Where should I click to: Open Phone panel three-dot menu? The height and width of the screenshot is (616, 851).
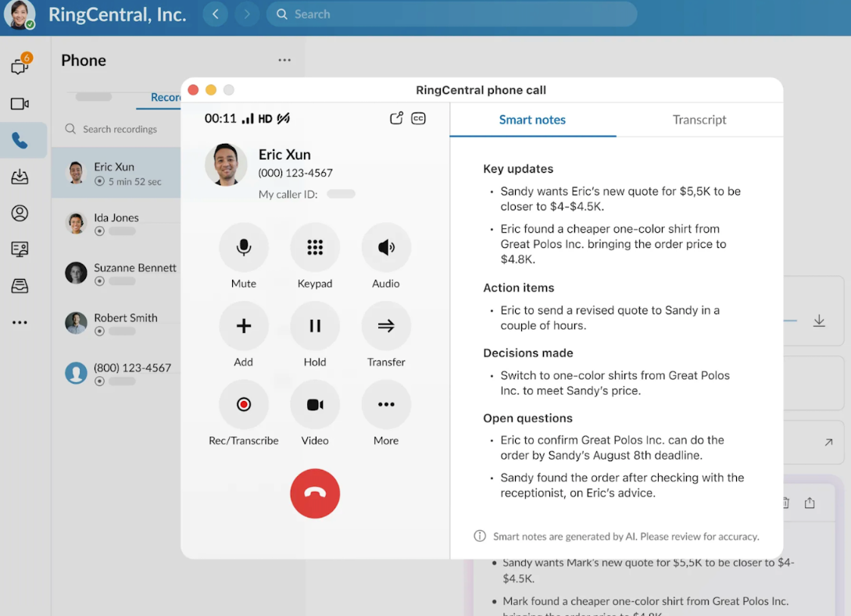tap(284, 59)
